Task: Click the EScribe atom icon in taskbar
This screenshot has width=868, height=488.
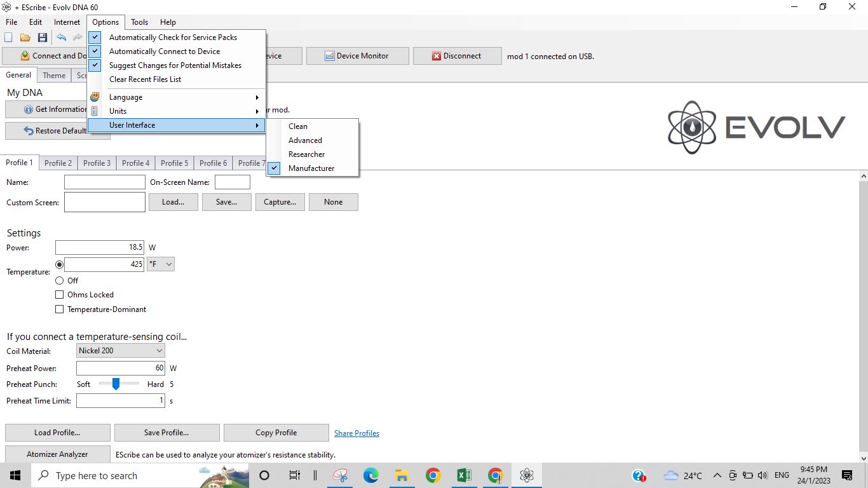Action: tap(526, 475)
